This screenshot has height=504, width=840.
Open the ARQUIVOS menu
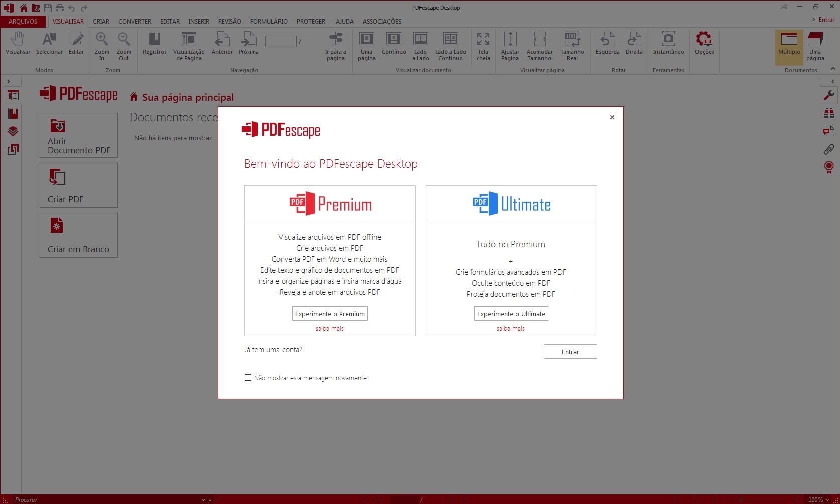coord(23,21)
